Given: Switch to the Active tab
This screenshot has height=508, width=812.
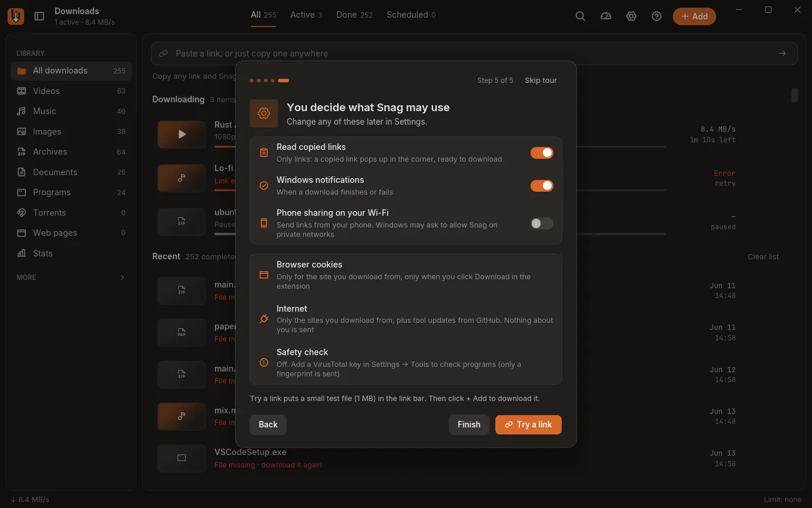Looking at the screenshot, I should pos(306,15).
